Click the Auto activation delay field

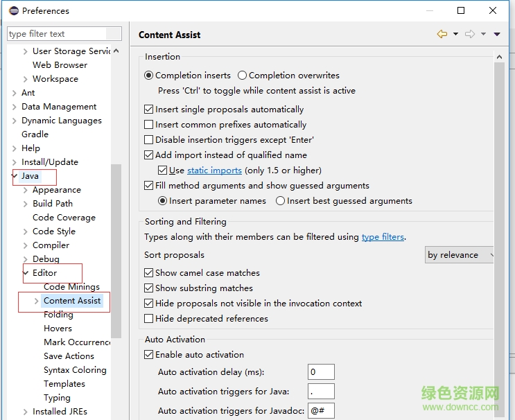pos(321,372)
